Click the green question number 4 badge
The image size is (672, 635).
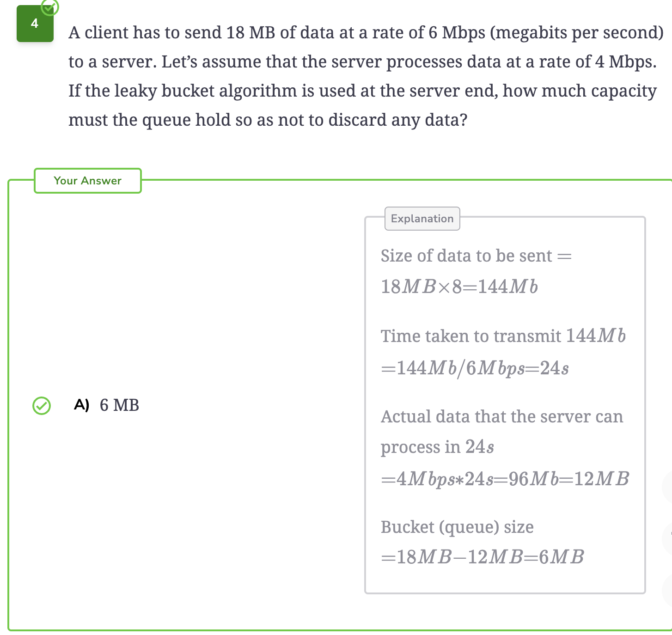35,24
